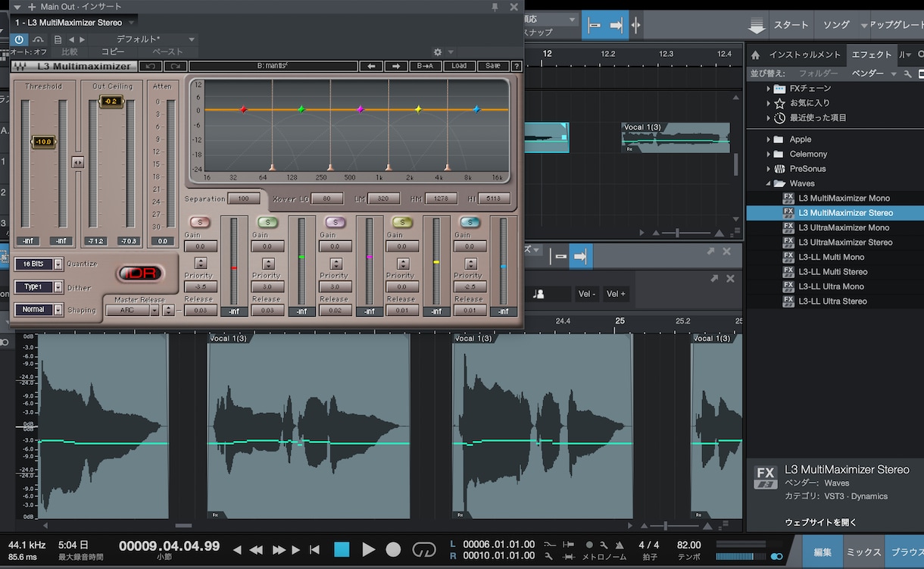Click the red band EQ node
Screen dimensions: 924x569
243,110
